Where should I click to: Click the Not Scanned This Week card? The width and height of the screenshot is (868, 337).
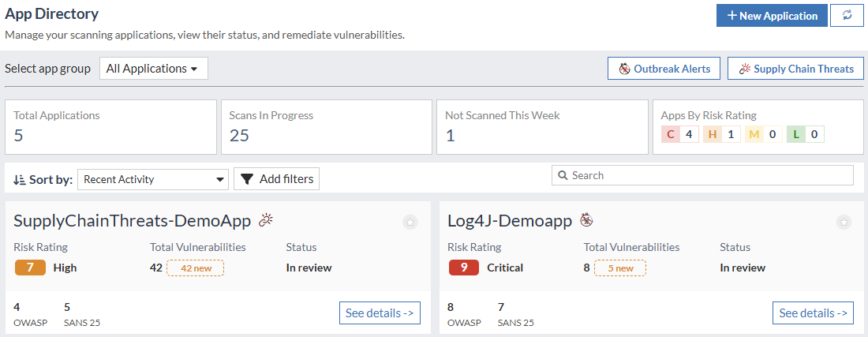[542, 127]
